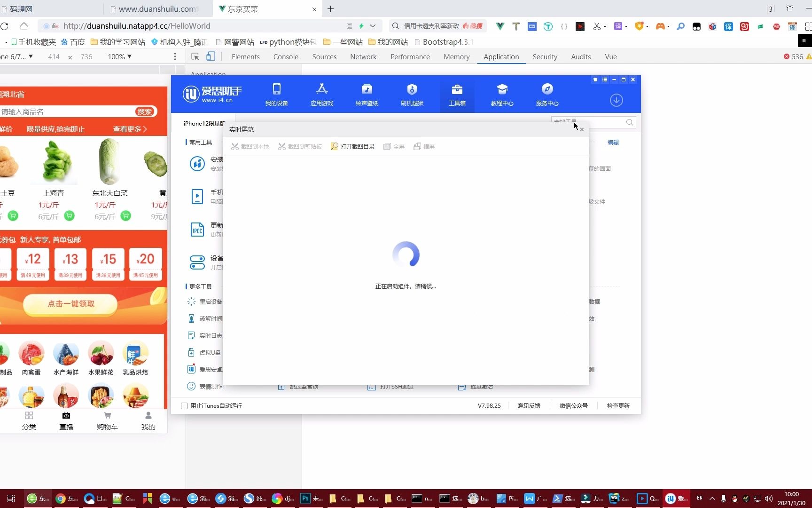This screenshot has width=812, height=508.
Task: Click the 请输入商品名 search field
Action: (x=66, y=111)
